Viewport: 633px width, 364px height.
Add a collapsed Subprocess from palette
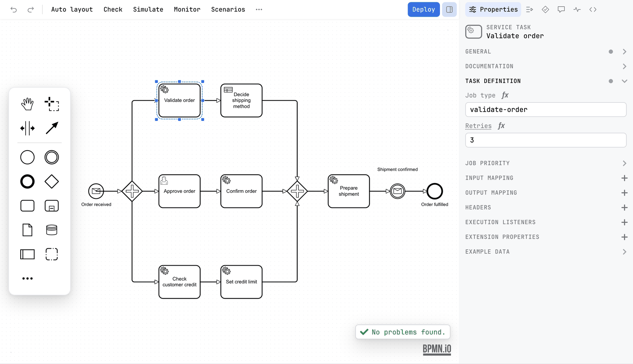click(52, 206)
